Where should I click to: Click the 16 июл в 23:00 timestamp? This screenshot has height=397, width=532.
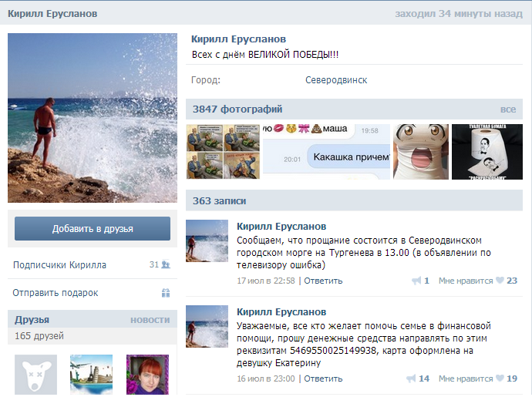click(266, 378)
